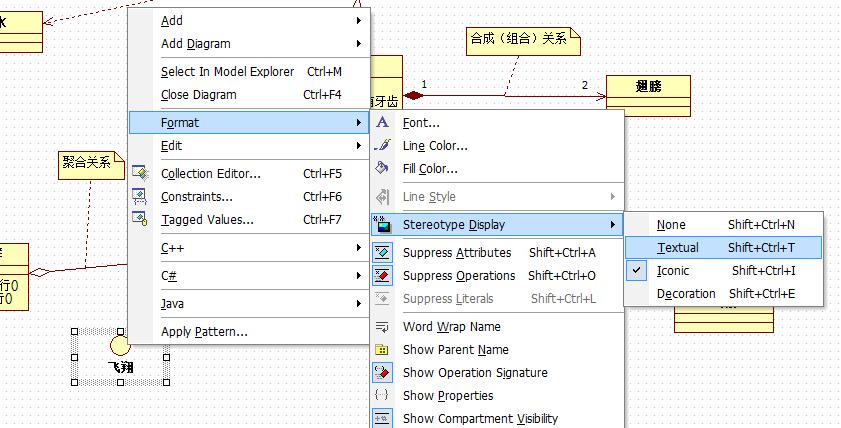The width and height of the screenshot is (841, 428).
Task: Click Apply Pattern menu entry
Action: pyautogui.click(x=249, y=331)
